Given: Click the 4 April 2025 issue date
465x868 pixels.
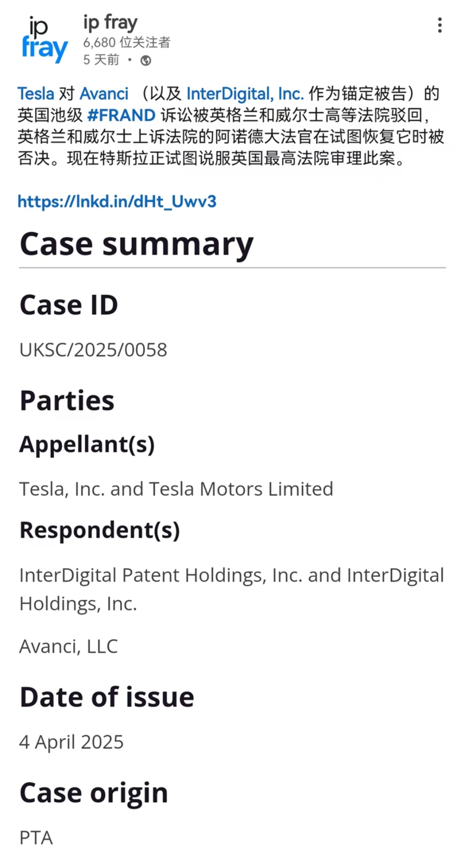Looking at the screenshot, I should pos(72,742).
